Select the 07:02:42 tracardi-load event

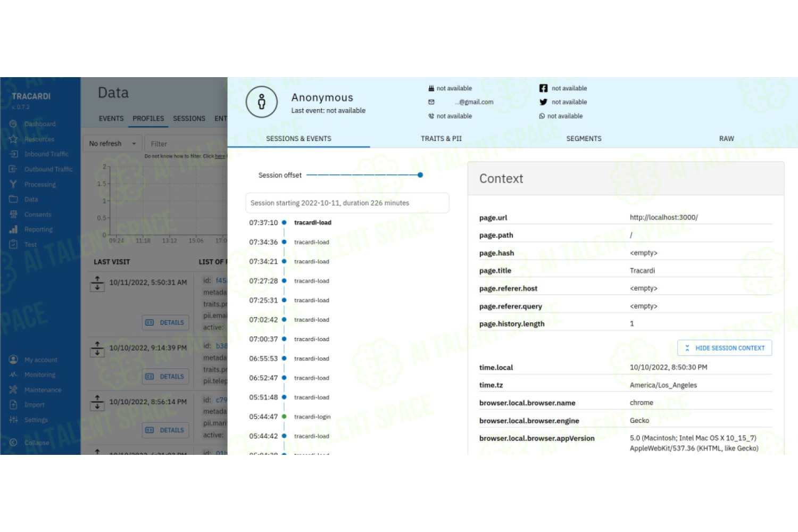(289, 320)
